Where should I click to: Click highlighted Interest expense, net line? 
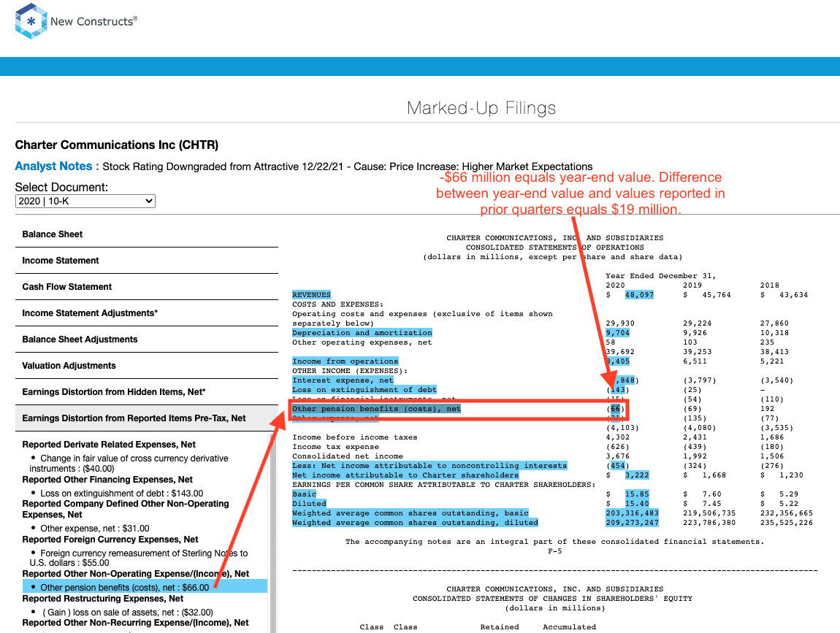(343, 380)
